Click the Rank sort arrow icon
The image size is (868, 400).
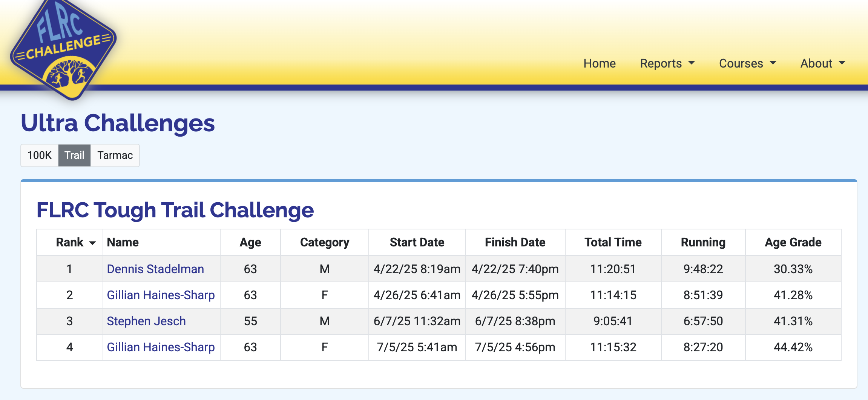coord(92,243)
